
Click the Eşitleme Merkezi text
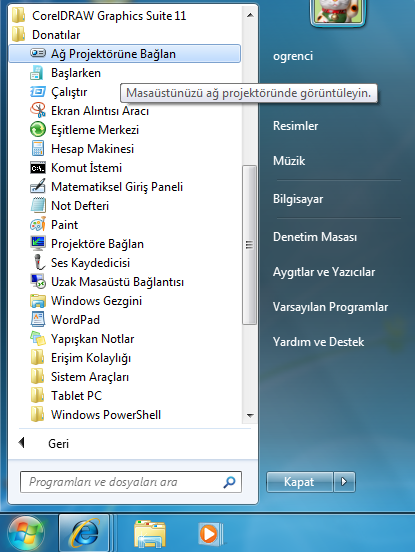coord(95,130)
